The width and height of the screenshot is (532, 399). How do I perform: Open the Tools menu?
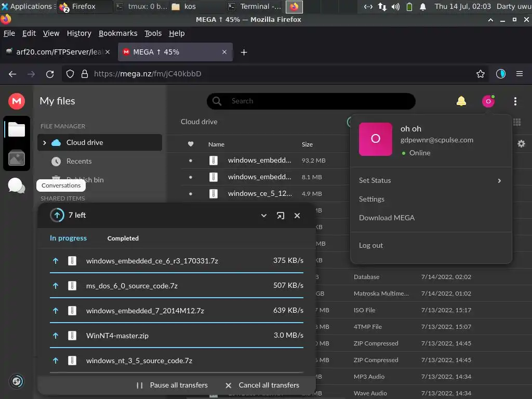click(x=153, y=33)
